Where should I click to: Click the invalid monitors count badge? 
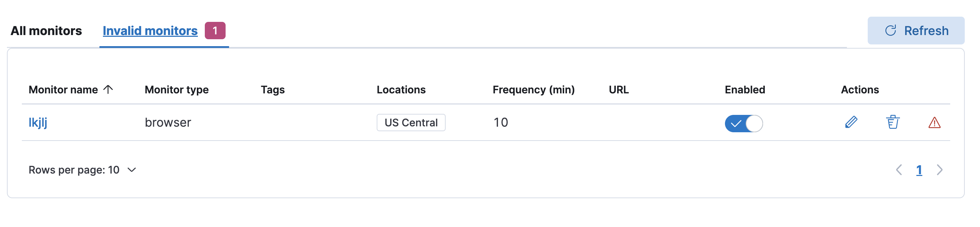tap(215, 31)
